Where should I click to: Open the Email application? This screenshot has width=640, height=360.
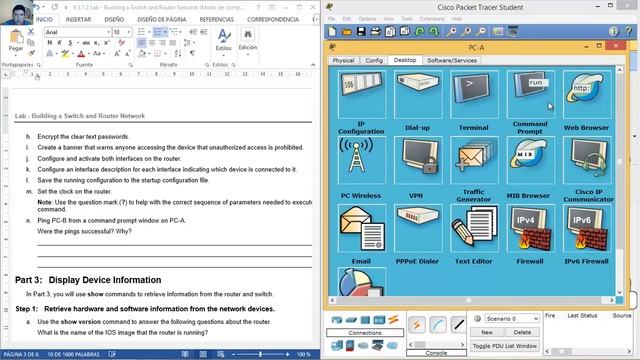click(x=361, y=228)
